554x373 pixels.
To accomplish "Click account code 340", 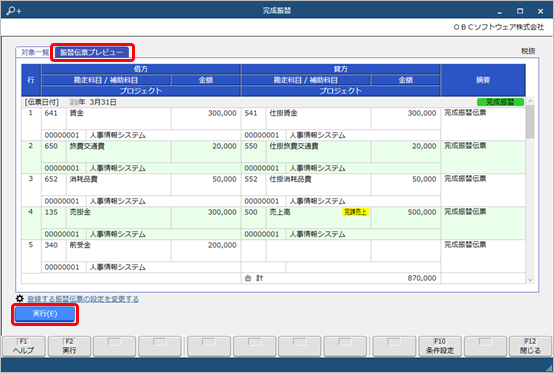I will pyautogui.click(x=51, y=245).
